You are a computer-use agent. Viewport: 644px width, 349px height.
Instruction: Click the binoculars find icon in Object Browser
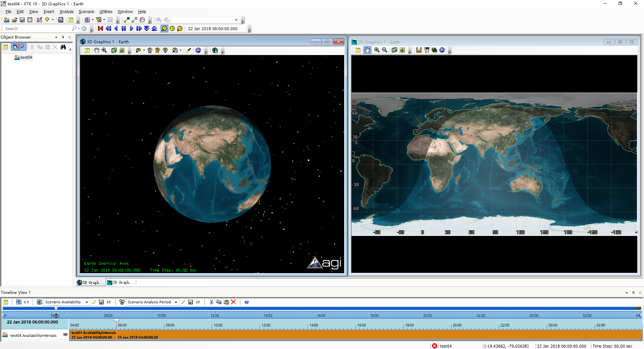pyautogui.click(x=63, y=47)
